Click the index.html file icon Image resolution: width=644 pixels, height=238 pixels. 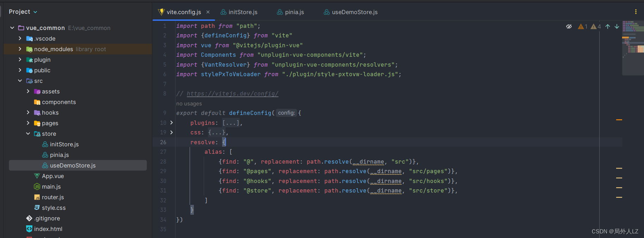29,229
